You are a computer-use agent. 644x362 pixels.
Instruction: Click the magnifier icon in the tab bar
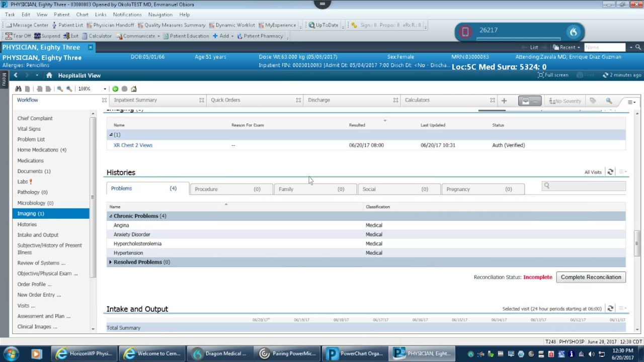pos(609,101)
